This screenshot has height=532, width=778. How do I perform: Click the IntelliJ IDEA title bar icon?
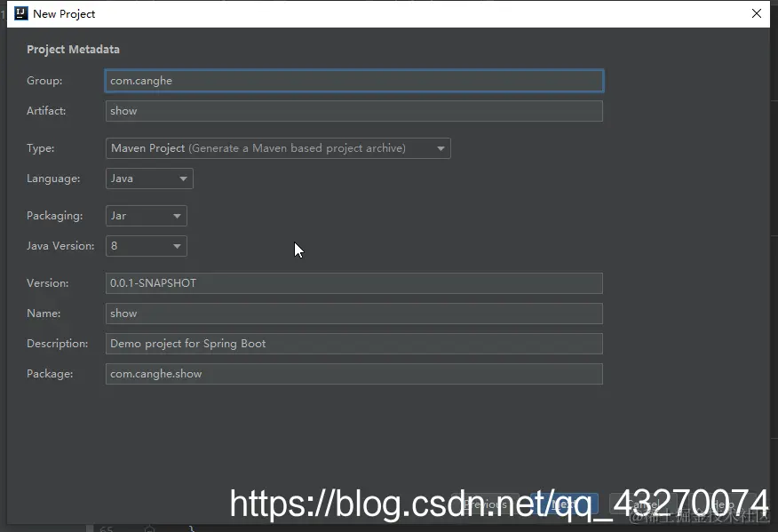(20, 13)
